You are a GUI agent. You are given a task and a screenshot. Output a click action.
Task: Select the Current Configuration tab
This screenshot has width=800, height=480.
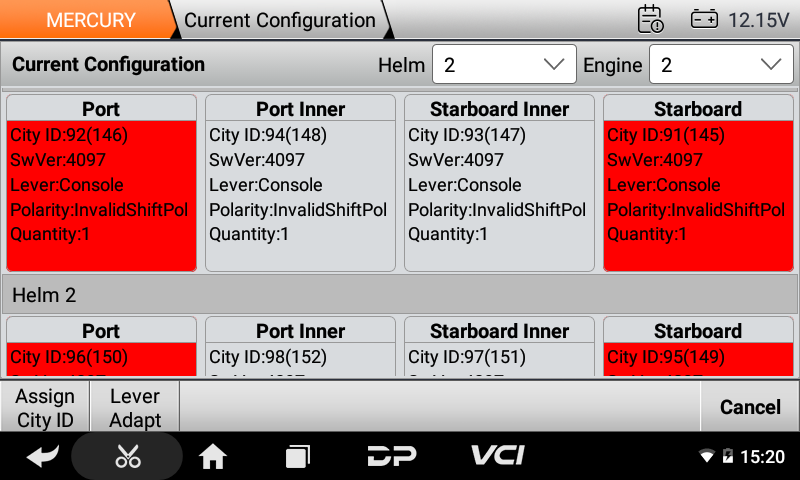pos(280,20)
